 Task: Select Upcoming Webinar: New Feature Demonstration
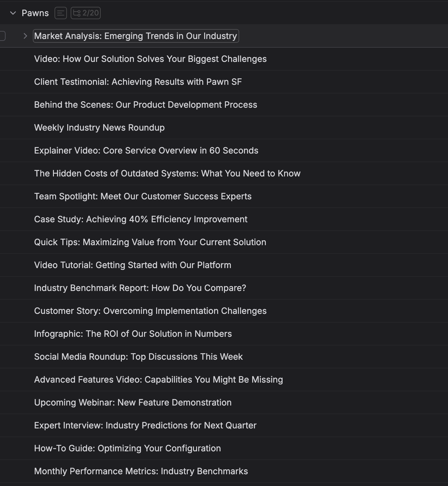coord(133,402)
